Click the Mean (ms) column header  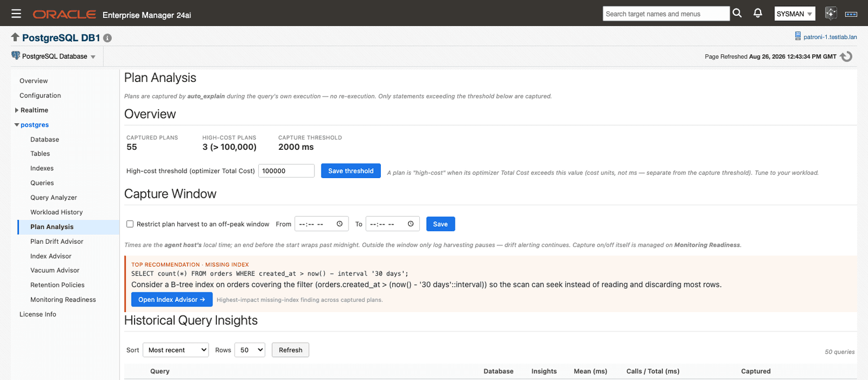click(x=591, y=372)
